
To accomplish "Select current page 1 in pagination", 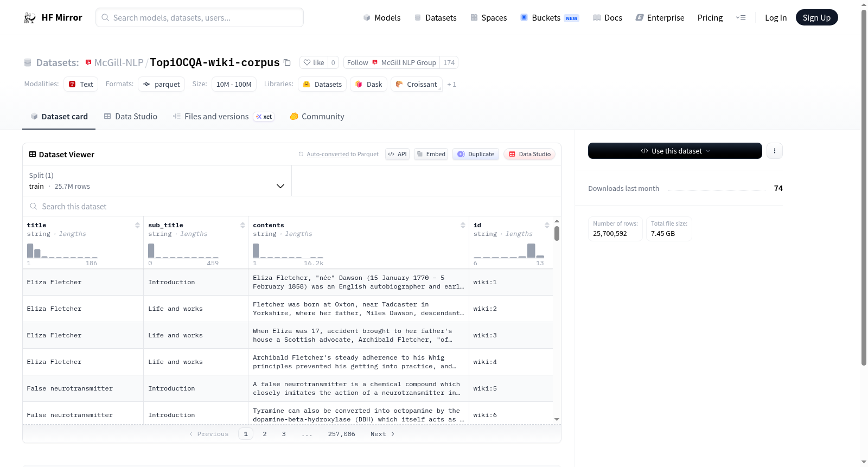I will (x=246, y=434).
